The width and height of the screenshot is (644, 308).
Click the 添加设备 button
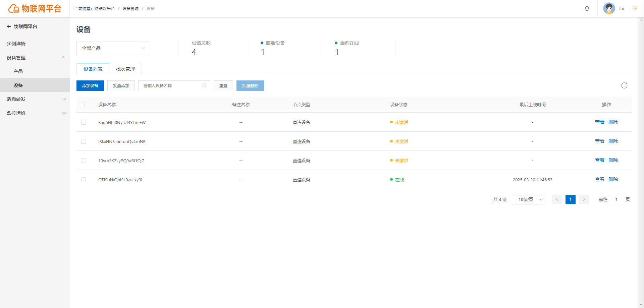[90, 86]
